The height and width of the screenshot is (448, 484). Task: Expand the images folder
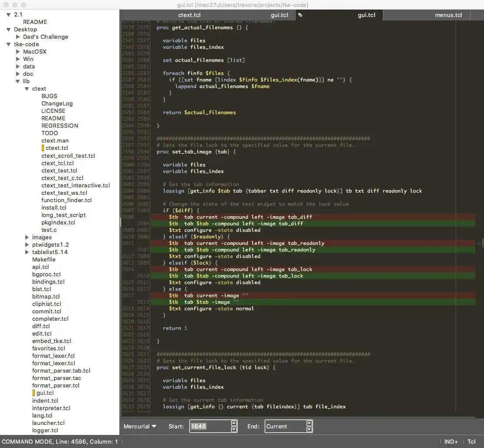pos(27,237)
